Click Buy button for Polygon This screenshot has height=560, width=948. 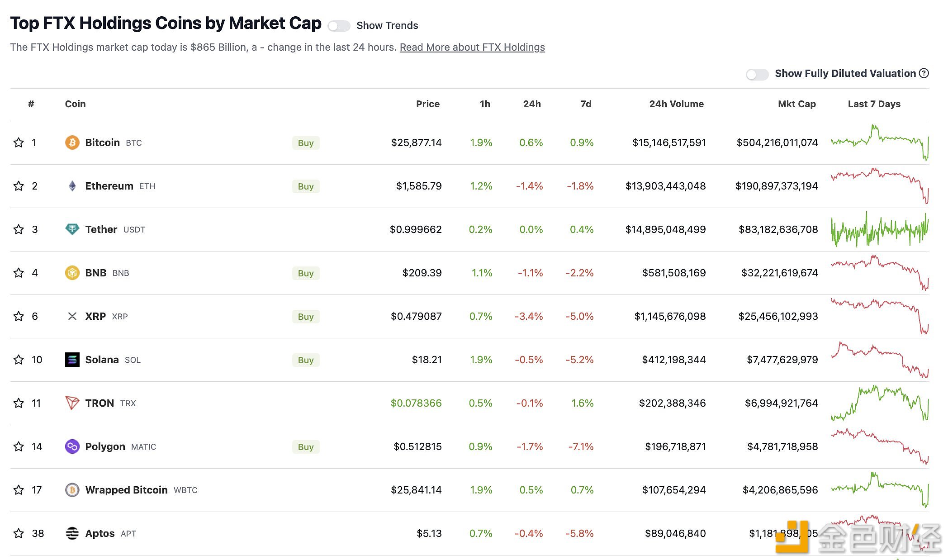coord(306,447)
